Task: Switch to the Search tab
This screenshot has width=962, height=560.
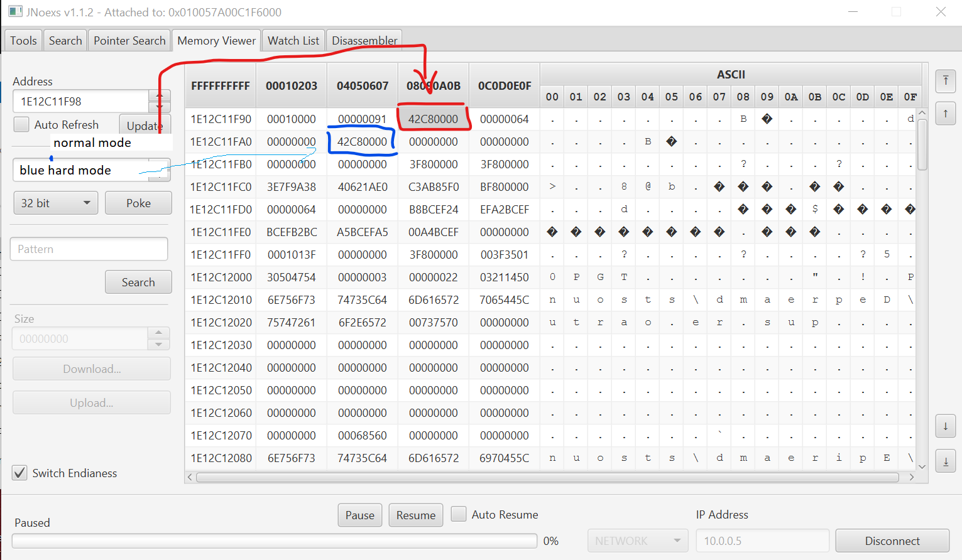Action: pos(65,40)
